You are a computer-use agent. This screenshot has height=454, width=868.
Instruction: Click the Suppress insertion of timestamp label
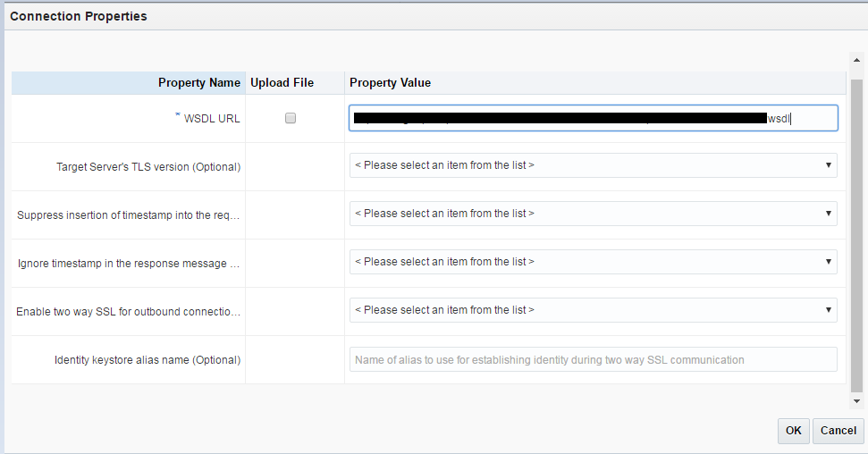[129, 214]
